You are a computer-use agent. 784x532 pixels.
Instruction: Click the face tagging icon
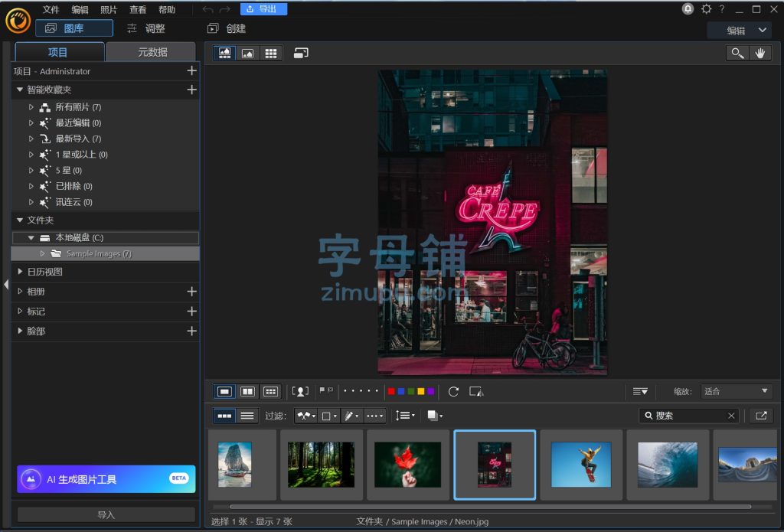pos(300,391)
